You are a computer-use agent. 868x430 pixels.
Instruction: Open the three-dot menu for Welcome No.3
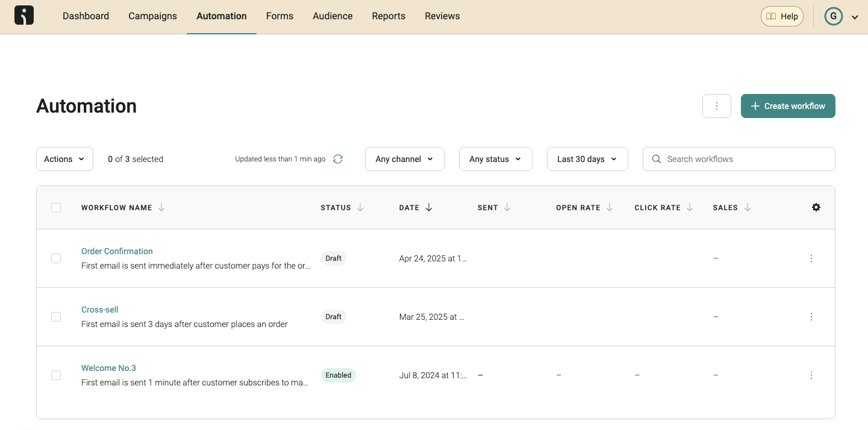click(x=811, y=375)
